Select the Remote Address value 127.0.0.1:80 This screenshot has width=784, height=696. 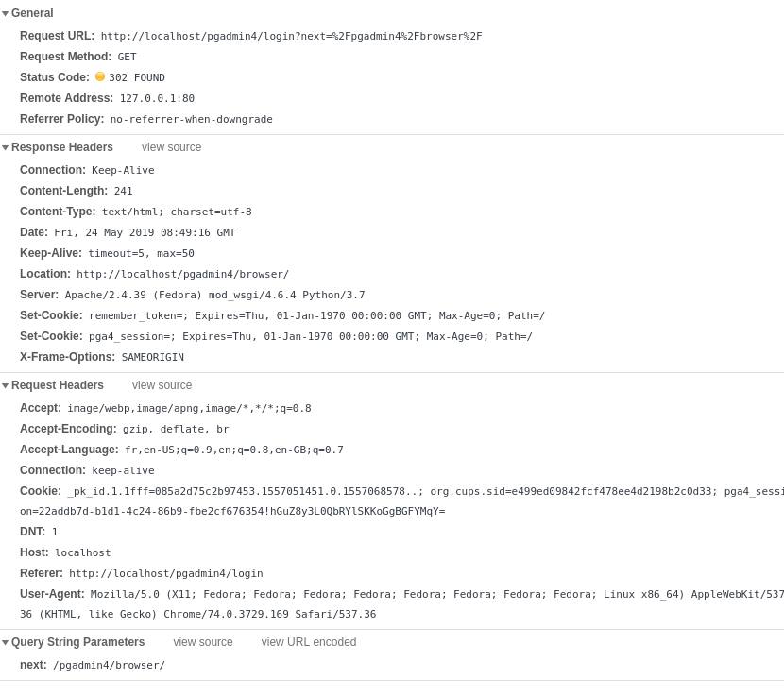[x=157, y=98]
